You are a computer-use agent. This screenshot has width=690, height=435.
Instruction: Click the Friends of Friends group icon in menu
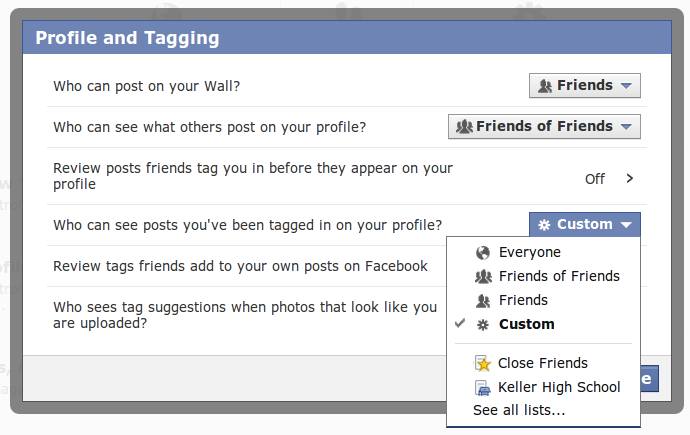pyautogui.click(x=483, y=277)
